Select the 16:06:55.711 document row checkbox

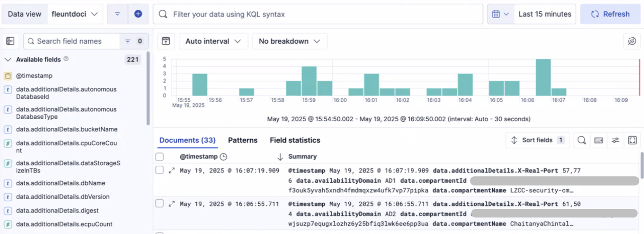(160, 203)
